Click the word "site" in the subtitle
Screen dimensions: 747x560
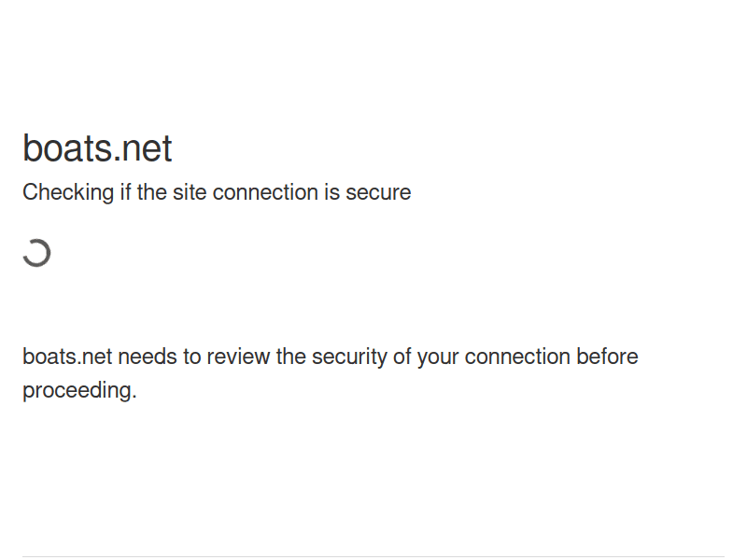pyautogui.click(x=190, y=193)
